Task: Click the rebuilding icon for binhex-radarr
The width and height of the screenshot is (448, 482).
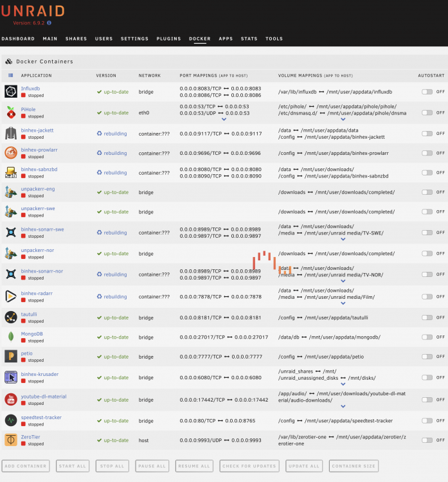Action: (x=100, y=297)
